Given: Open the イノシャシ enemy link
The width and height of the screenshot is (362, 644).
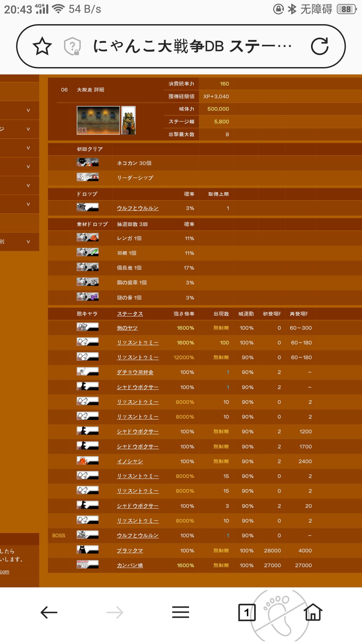Looking at the screenshot, I should (x=130, y=462).
